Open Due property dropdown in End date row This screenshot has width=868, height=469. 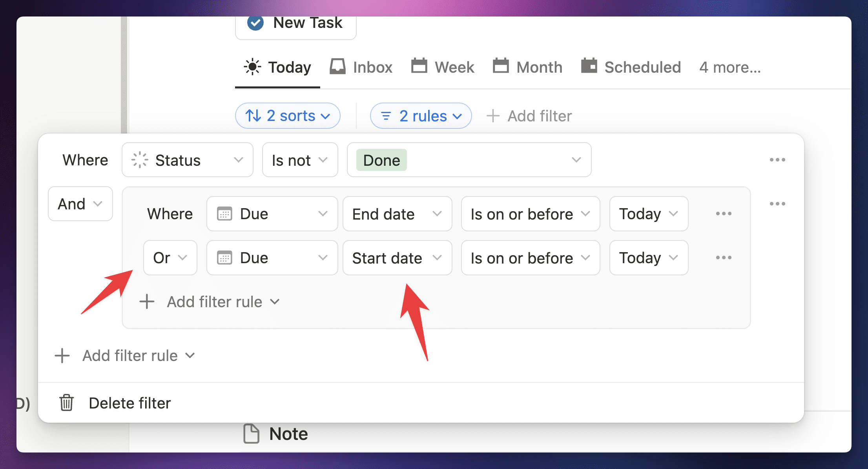pyautogui.click(x=272, y=214)
